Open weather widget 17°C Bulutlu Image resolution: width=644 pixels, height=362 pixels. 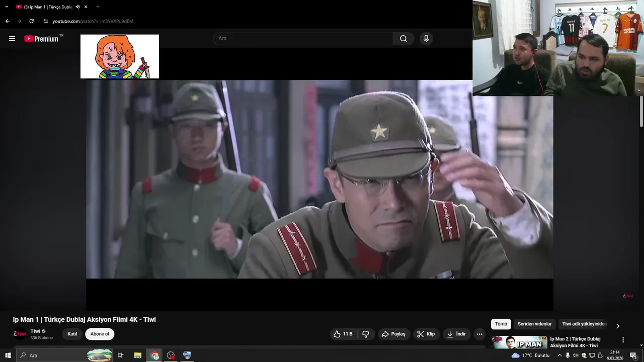[531, 355]
